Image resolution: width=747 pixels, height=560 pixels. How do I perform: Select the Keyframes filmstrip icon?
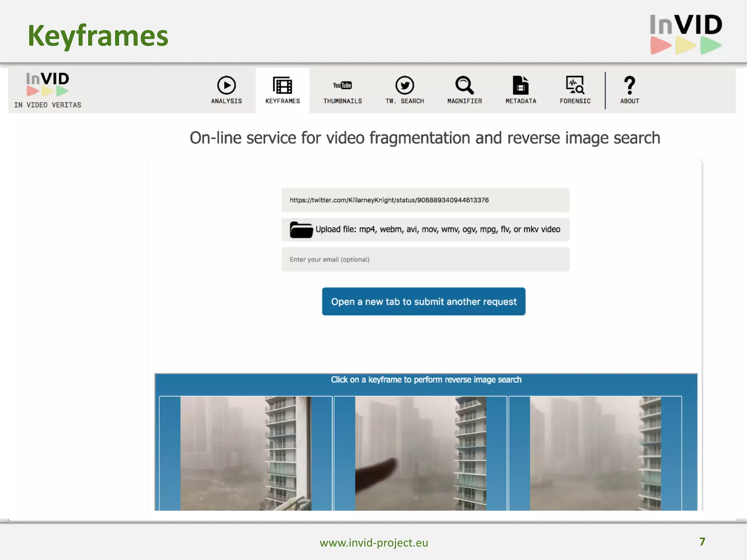283,85
